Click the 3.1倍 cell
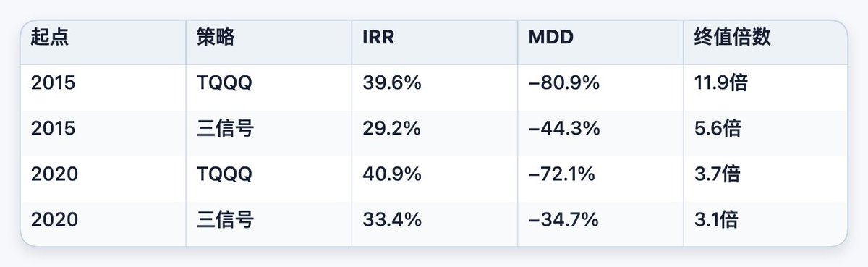 tap(715, 220)
